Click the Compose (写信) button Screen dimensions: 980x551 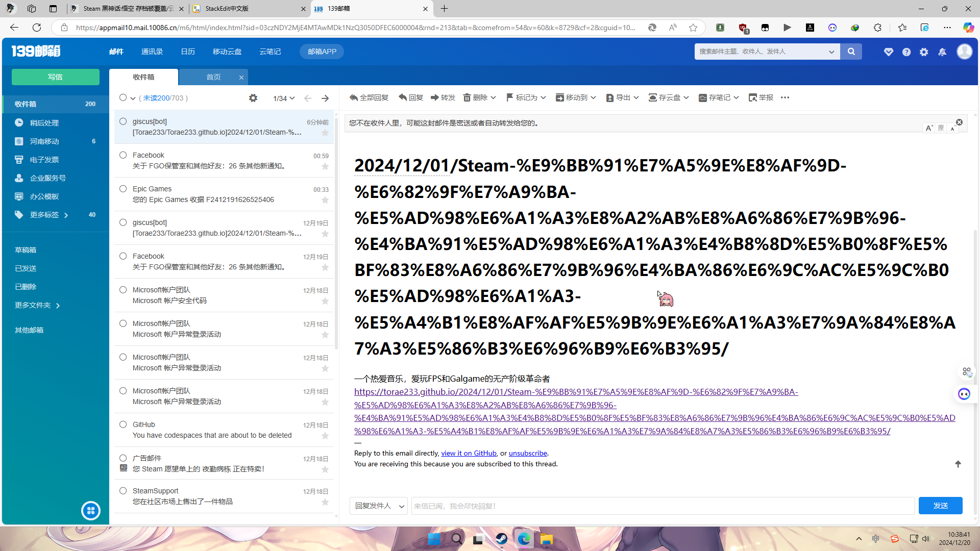click(55, 77)
